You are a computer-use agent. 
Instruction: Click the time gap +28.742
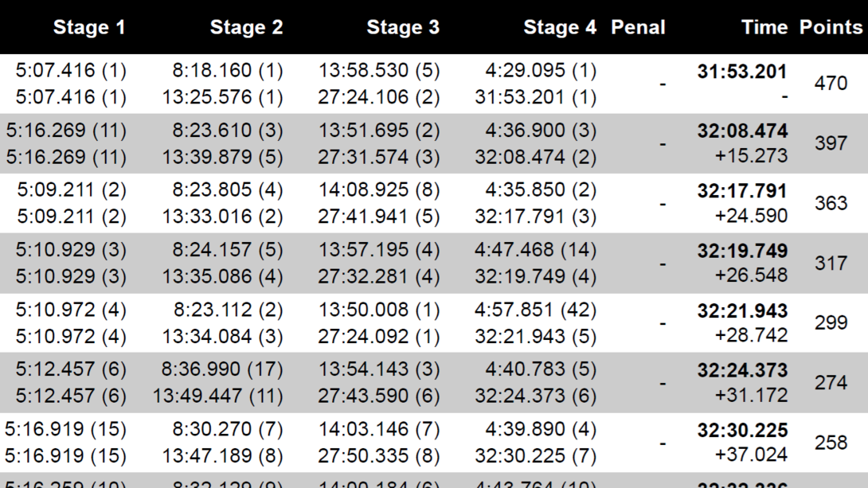click(x=751, y=335)
